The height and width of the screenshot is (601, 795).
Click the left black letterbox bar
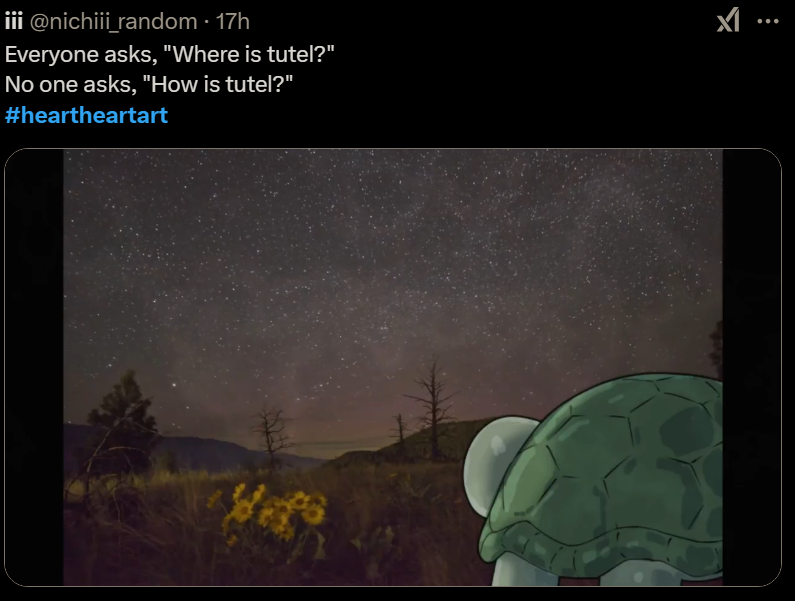[x=34, y=367]
